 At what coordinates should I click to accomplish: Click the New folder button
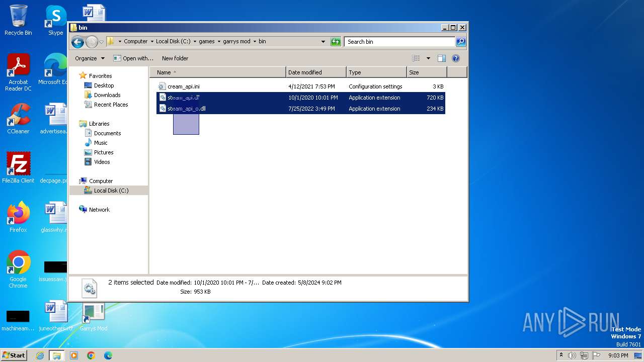[175, 58]
